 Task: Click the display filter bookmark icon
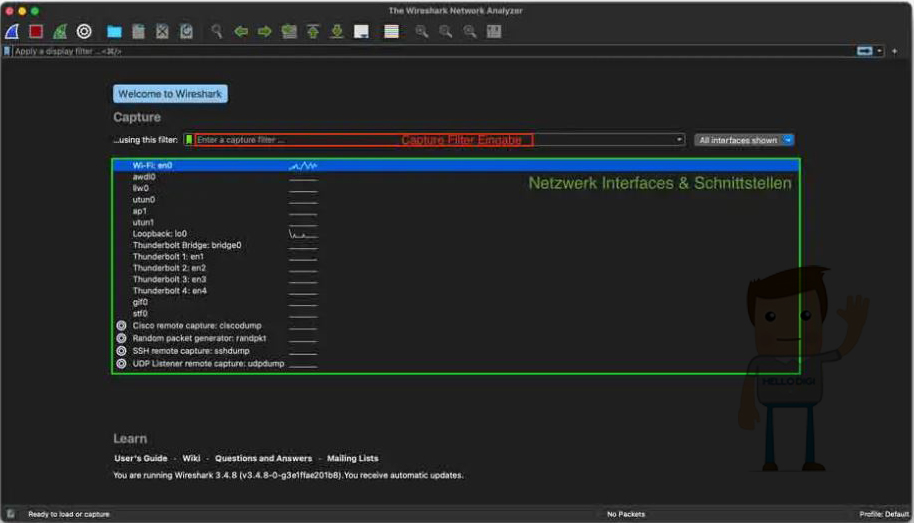[x=7, y=51]
